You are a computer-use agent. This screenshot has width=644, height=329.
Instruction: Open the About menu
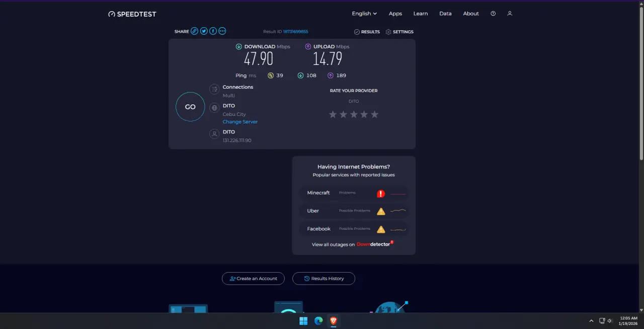tap(471, 14)
